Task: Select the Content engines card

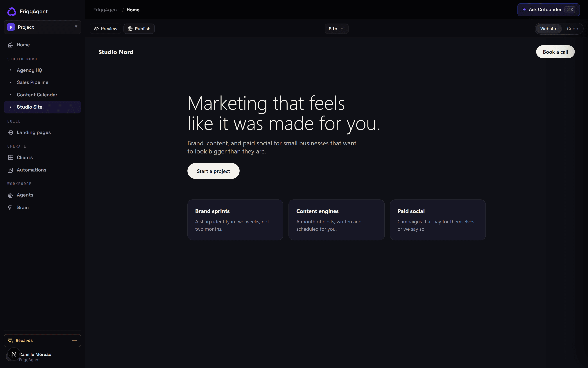Action: pyautogui.click(x=336, y=220)
